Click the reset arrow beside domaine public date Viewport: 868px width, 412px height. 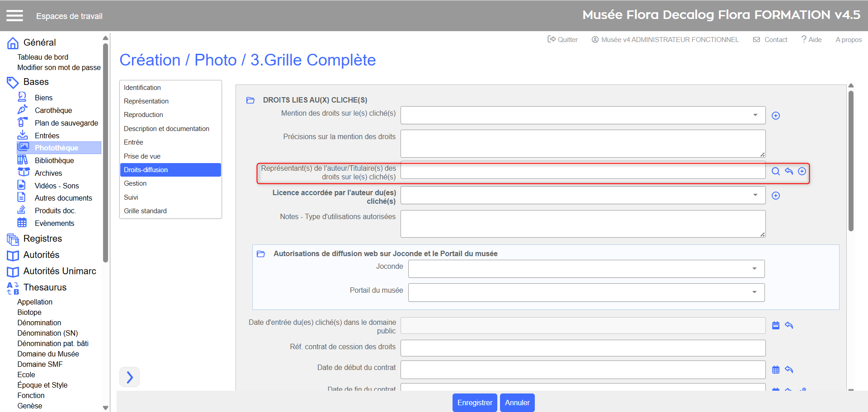789,325
